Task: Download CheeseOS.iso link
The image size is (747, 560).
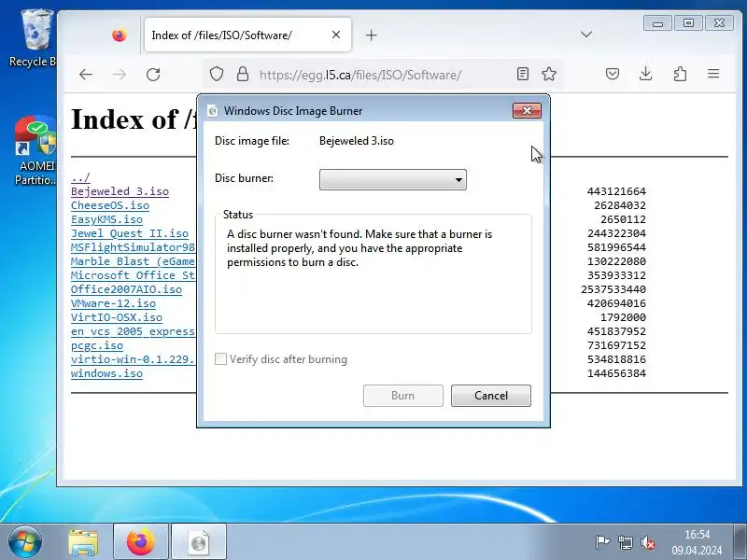Action: 110,205
